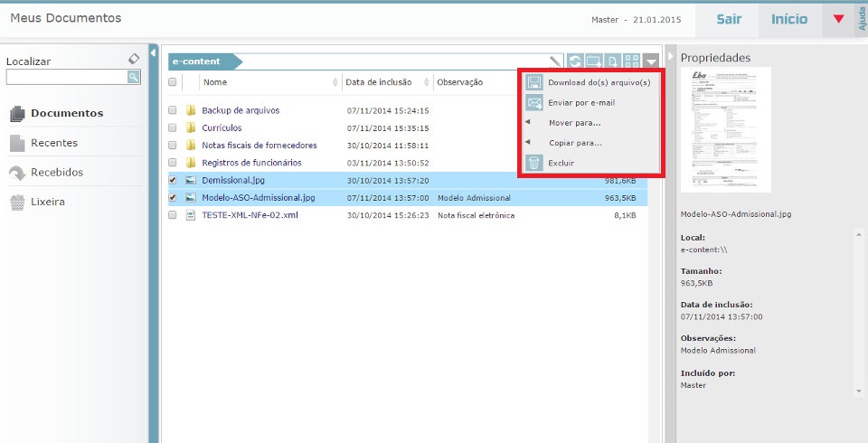Screen dimensions: 868x443
Task: Click the trash icon next to Excluir
Action: tap(533, 164)
